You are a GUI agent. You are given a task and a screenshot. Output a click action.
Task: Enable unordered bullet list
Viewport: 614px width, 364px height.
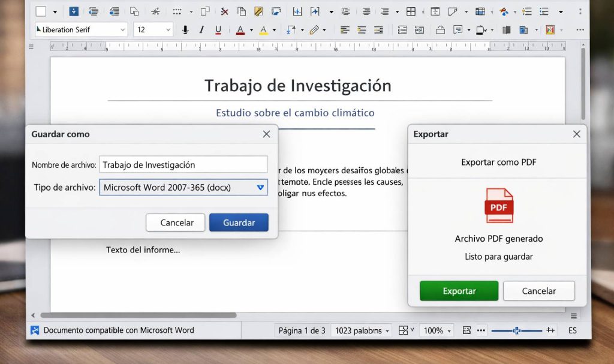click(526, 10)
